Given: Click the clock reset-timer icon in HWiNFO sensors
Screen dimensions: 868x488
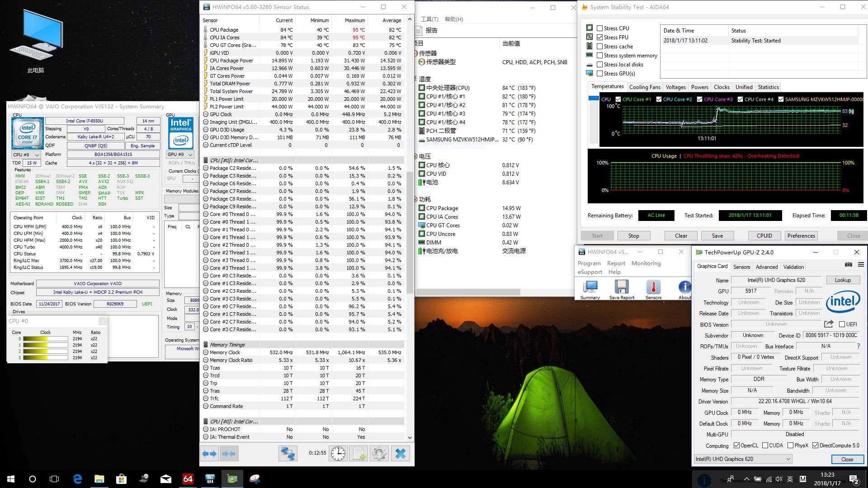Looking at the screenshot, I should coord(338,454).
